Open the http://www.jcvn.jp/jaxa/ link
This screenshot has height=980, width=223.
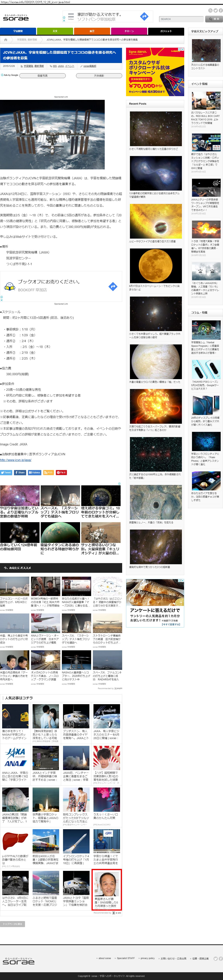(16, 460)
